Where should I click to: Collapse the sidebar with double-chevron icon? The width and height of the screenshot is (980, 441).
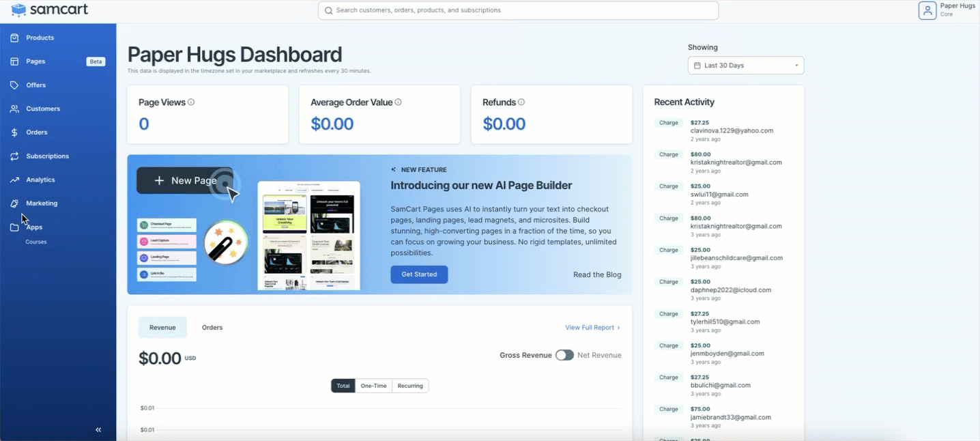click(98, 429)
